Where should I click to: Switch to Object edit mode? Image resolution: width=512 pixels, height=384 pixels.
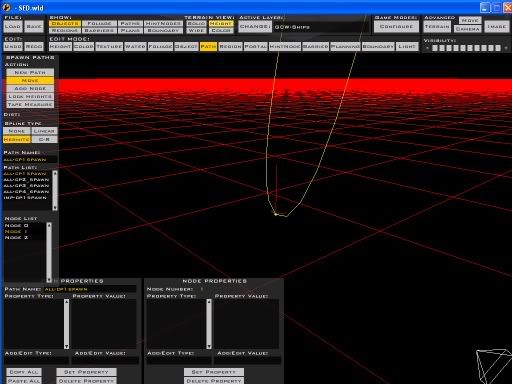point(186,46)
